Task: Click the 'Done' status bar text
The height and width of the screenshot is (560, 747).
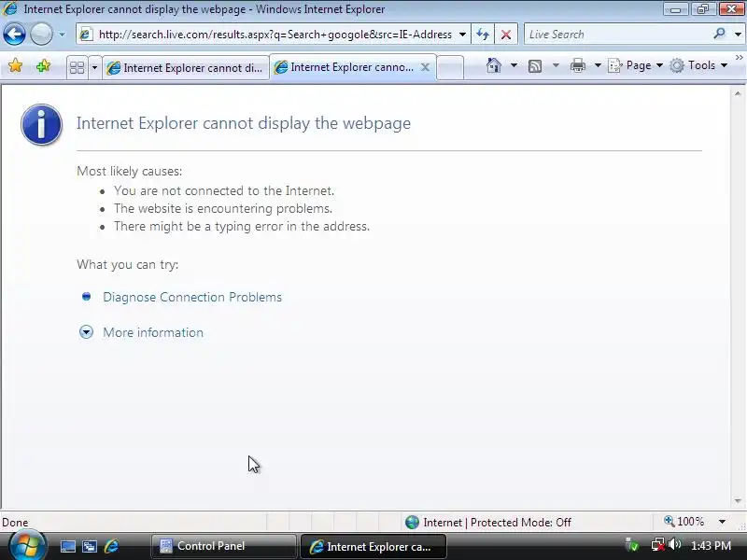Action: coord(15,523)
